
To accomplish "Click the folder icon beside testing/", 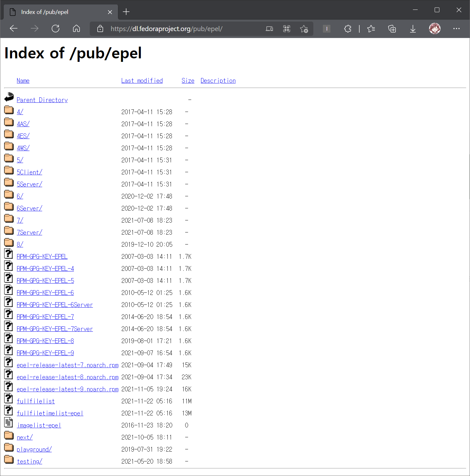I will click(x=9, y=459).
